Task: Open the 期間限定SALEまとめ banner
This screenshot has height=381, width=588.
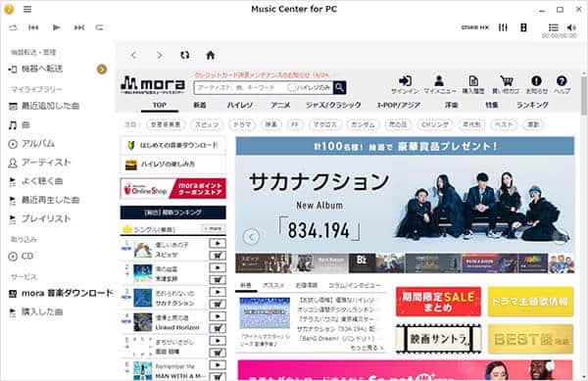Action: tap(438, 302)
